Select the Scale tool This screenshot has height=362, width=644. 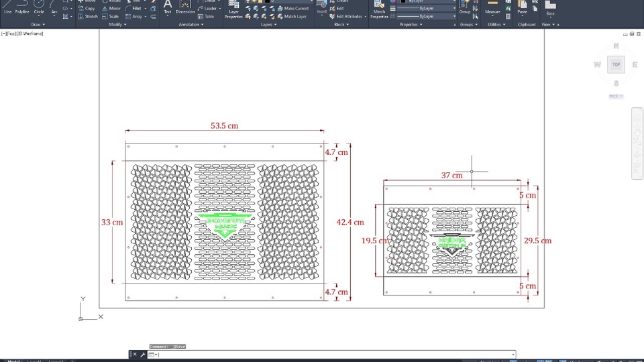pyautogui.click(x=111, y=16)
